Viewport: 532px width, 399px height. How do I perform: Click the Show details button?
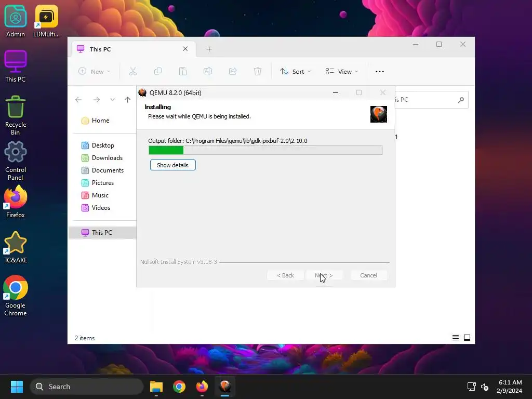(172, 165)
